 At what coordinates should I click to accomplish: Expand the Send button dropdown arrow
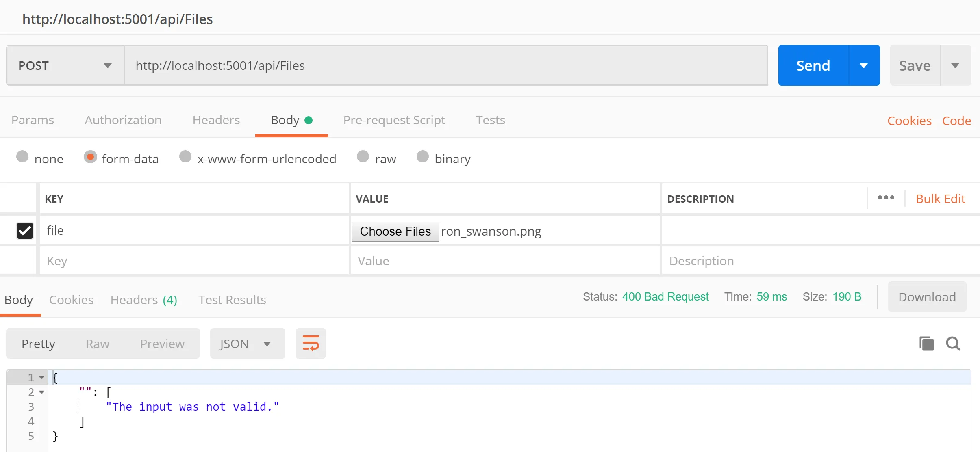tap(864, 65)
